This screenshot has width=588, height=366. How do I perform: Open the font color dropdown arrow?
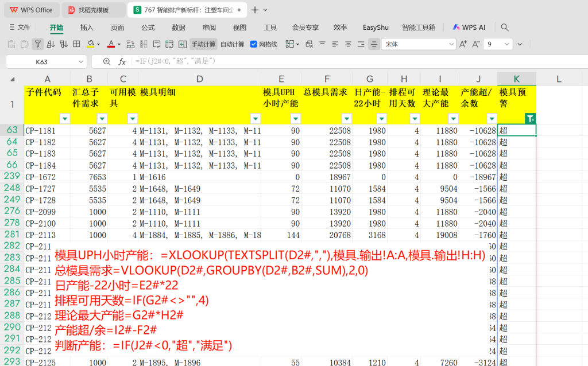click(119, 44)
